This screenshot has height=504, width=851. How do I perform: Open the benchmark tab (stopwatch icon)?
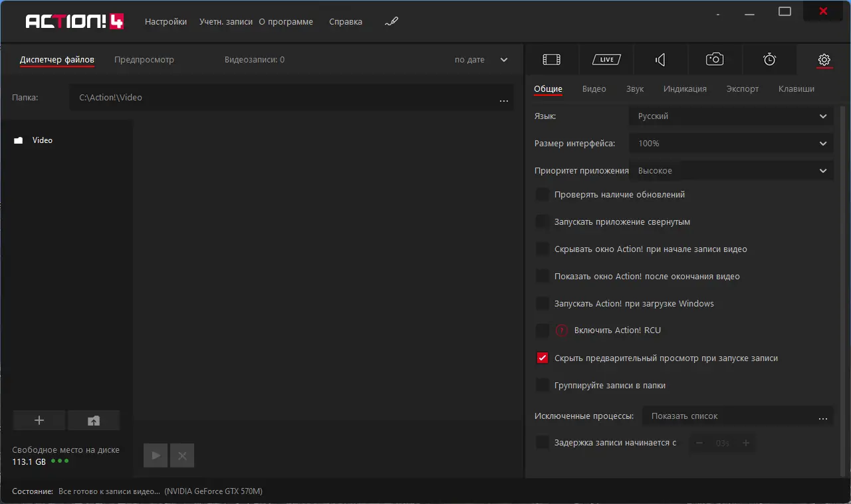769,60
